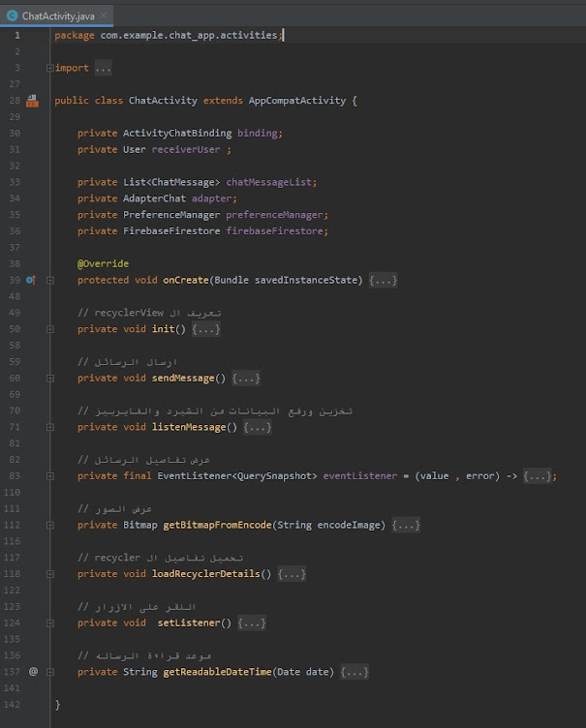586x728 pixels.
Task: Click the collapsed '...' placeholder after import
Action: tap(103, 68)
